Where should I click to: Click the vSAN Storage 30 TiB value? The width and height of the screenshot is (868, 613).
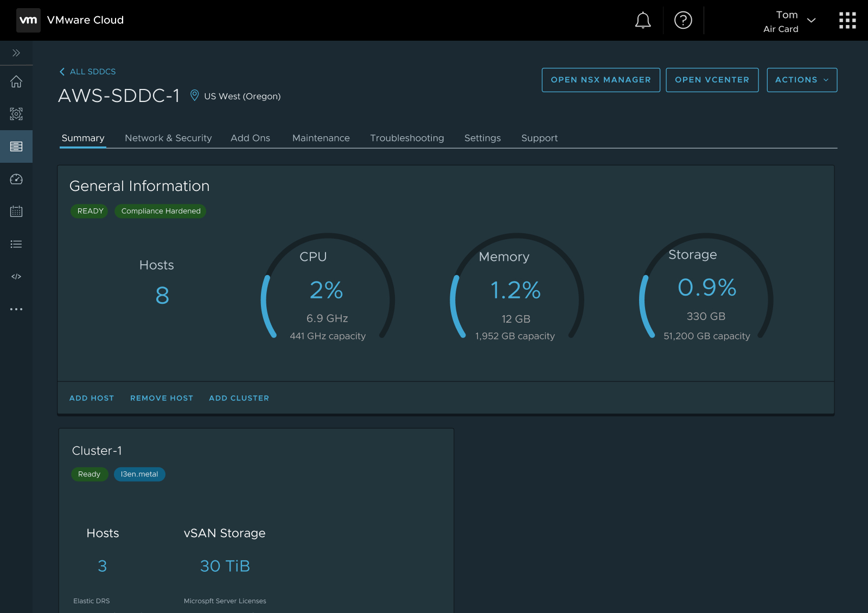(x=225, y=566)
